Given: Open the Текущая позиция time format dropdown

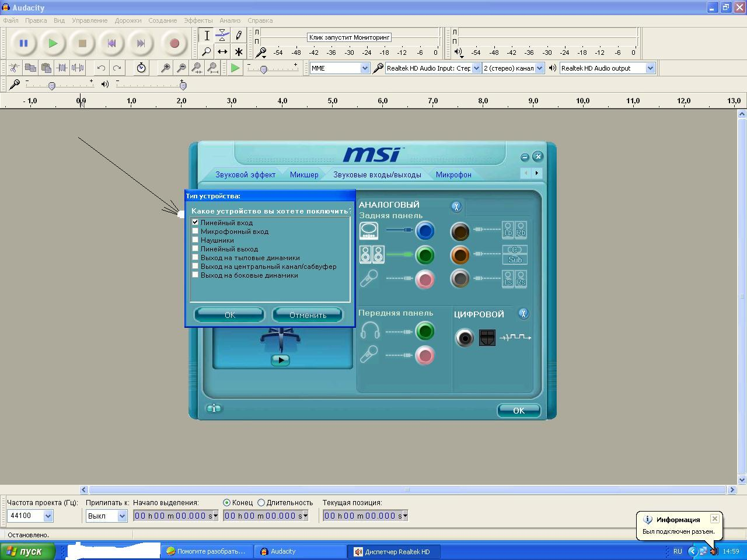Looking at the screenshot, I should coord(405,516).
